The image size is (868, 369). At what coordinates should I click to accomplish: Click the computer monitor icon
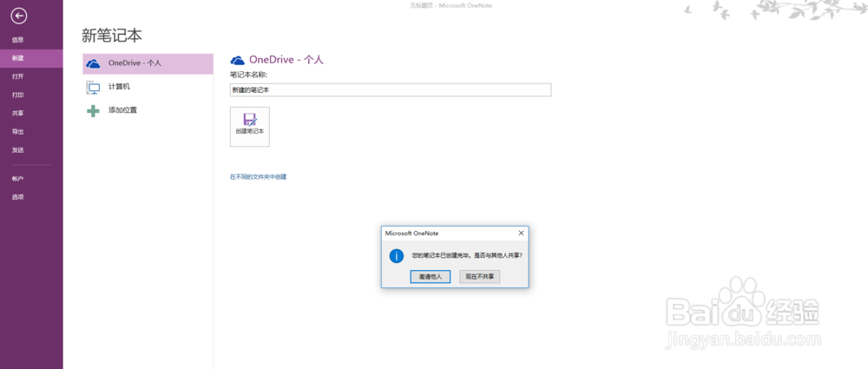(x=93, y=88)
